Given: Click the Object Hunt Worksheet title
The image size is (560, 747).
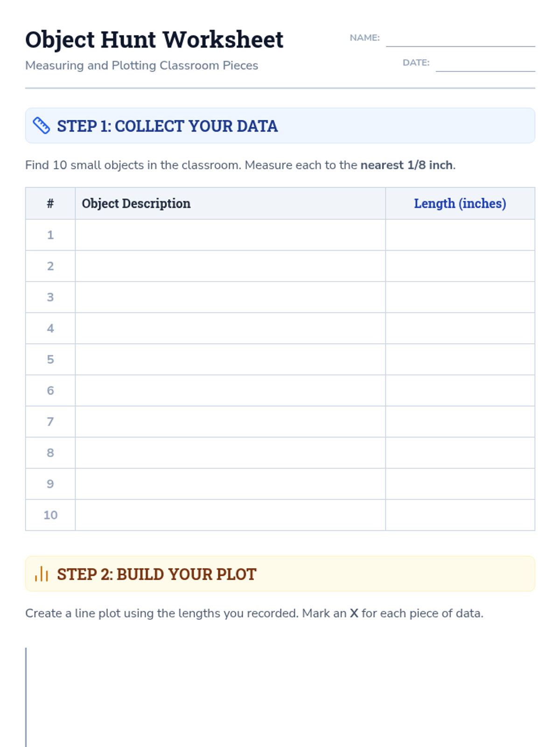Looking at the screenshot, I should pos(154,40).
